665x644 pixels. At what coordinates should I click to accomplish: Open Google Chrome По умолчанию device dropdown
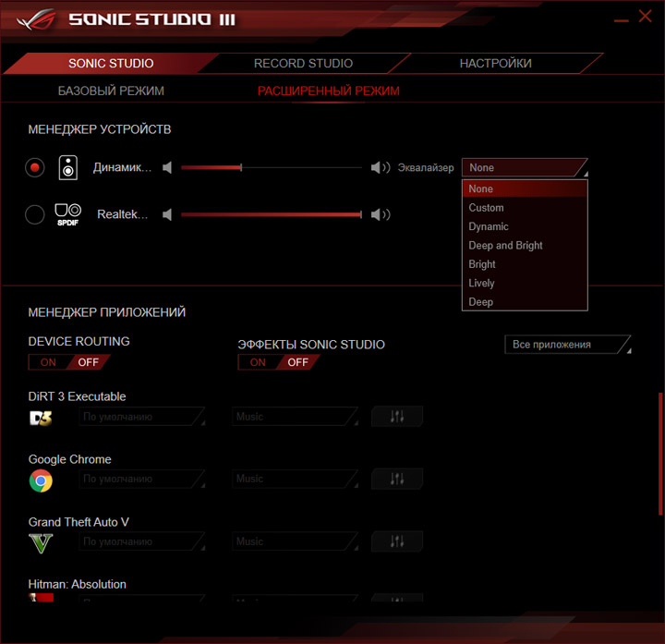click(141, 479)
